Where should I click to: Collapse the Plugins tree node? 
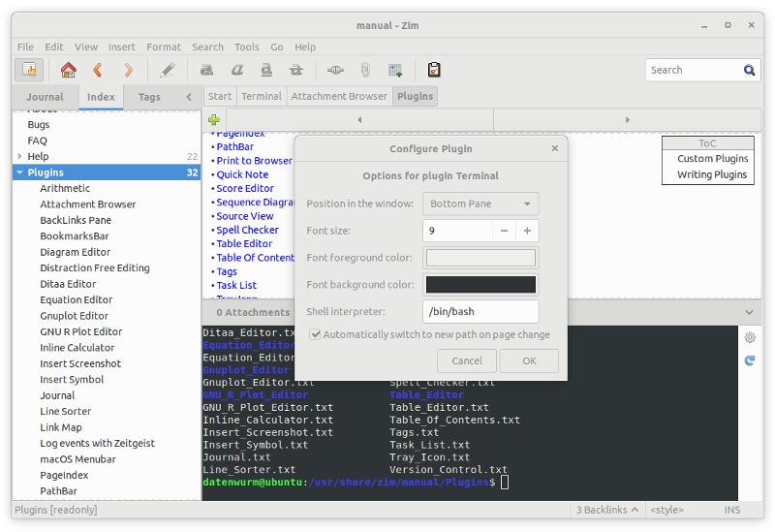tap(19, 172)
